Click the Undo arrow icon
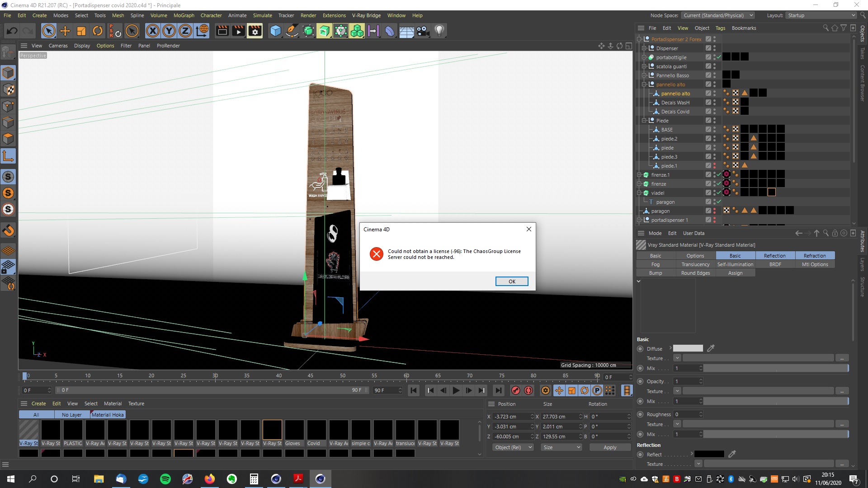This screenshot has width=868, height=488. pyautogui.click(x=12, y=31)
